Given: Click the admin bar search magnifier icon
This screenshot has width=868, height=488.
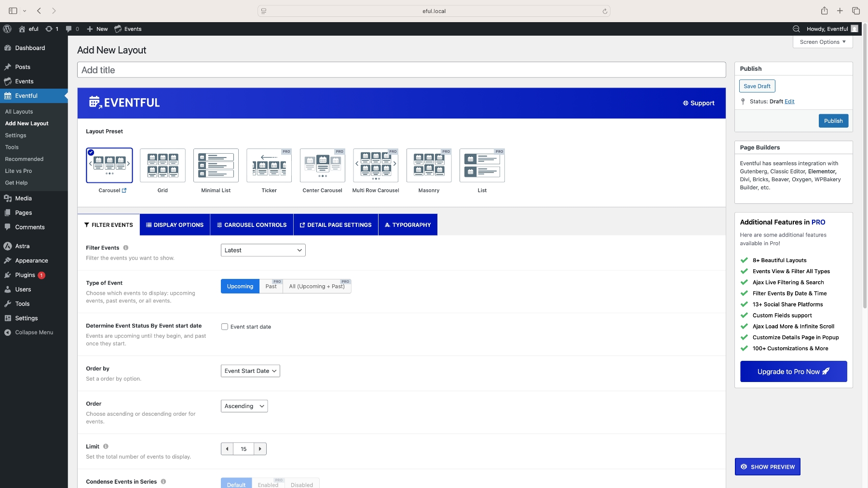Looking at the screenshot, I should 796,29.
